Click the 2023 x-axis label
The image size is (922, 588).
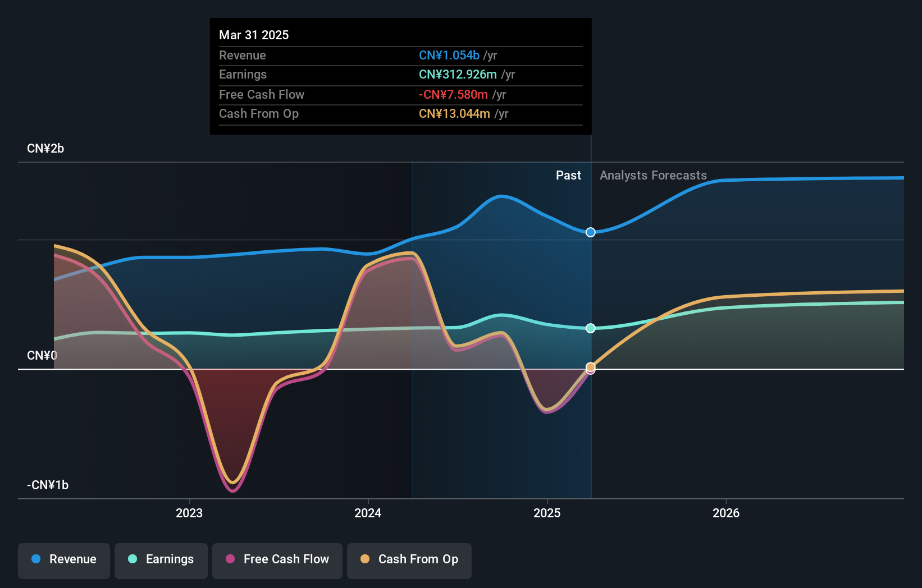[x=189, y=513]
